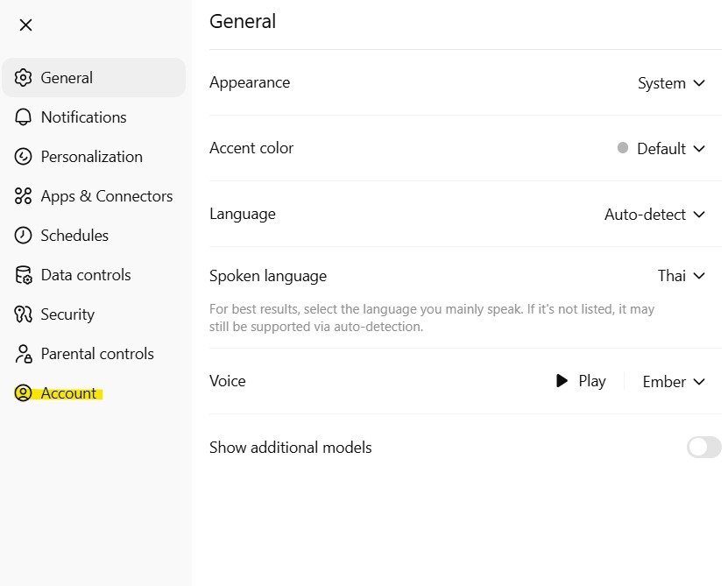Screen dimensions: 728x586
Task: Open the Appearance System dropdown
Action: [671, 83]
